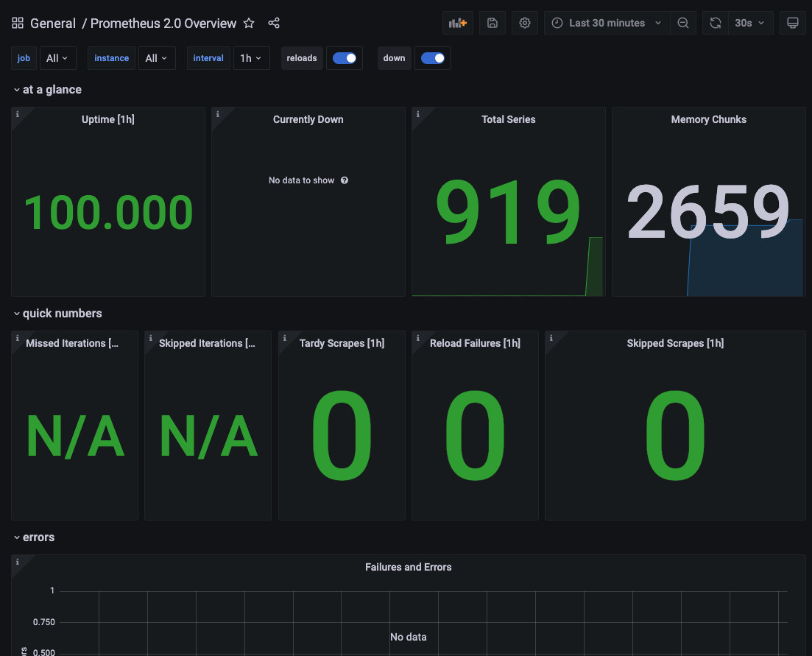This screenshot has width=812, height=656.
Task: Show info for Tardy Scrapes panel
Action: [x=284, y=338]
